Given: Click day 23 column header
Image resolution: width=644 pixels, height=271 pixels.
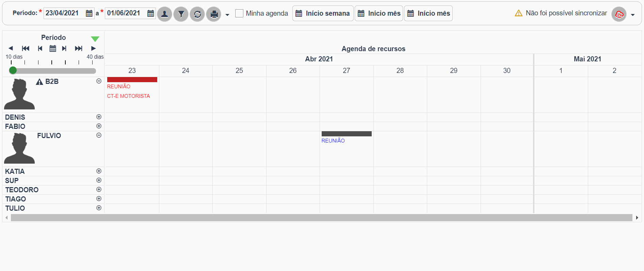Looking at the screenshot, I should click(x=132, y=71).
